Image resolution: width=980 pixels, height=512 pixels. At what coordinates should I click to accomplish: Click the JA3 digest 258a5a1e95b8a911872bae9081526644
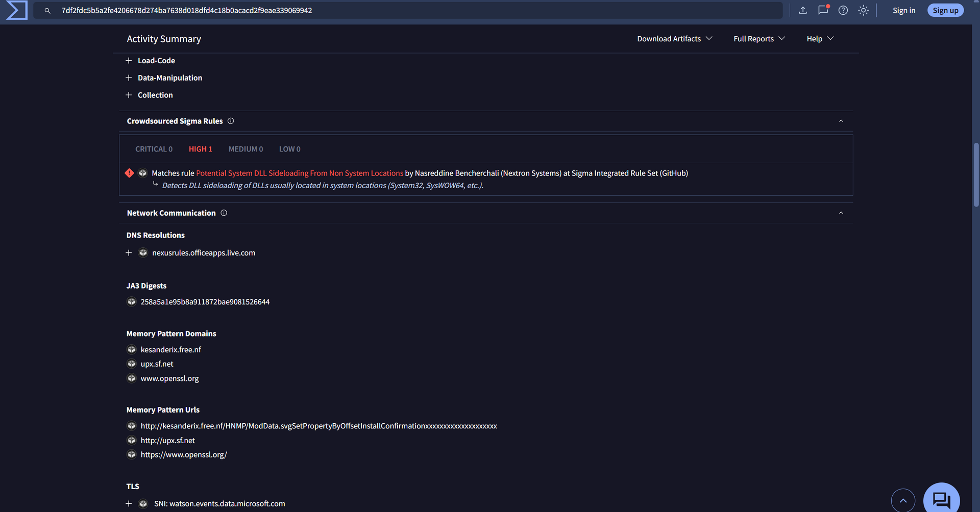(x=205, y=301)
